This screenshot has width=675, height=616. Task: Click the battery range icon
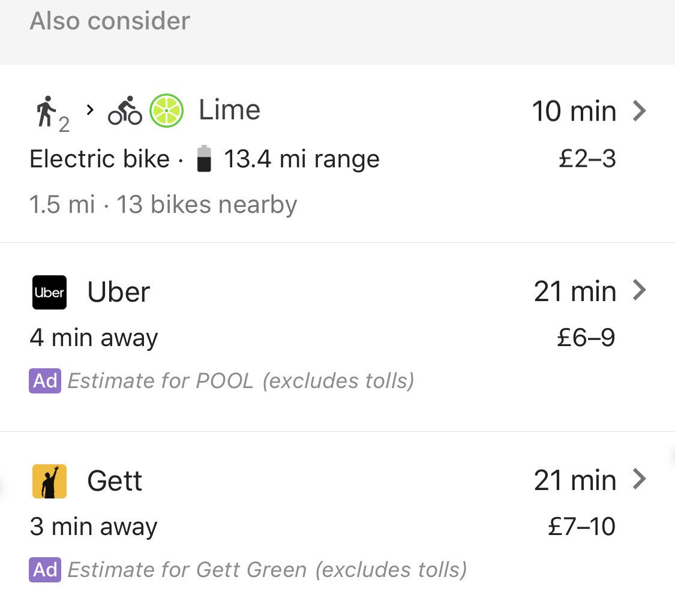click(205, 159)
